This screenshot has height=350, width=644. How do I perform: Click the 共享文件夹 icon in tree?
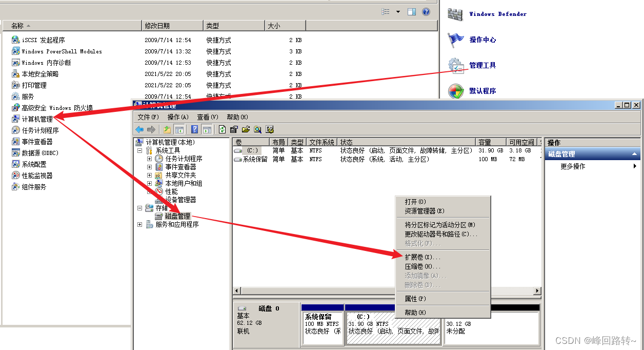(x=159, y=175)
